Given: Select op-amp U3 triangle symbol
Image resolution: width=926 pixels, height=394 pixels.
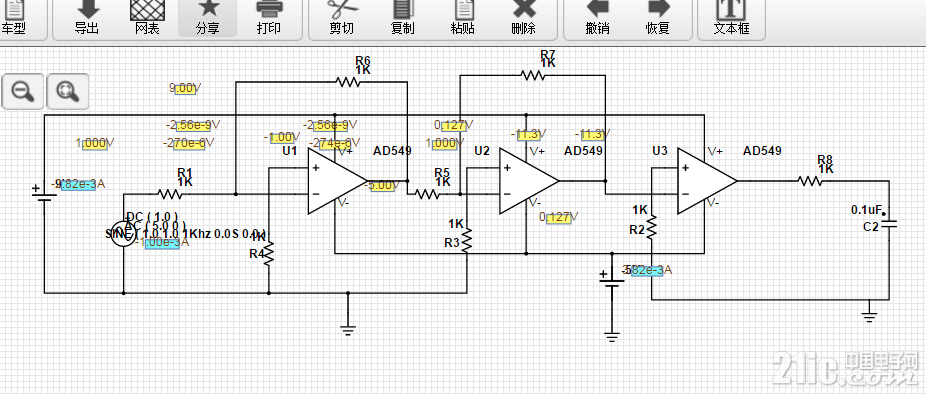Looking at the screenshot, I should tap(706, 181).
